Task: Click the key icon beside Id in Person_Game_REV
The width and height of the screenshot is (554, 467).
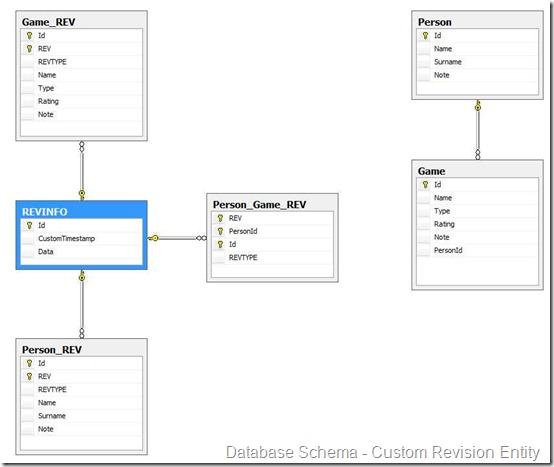Action: coord(220,244)
